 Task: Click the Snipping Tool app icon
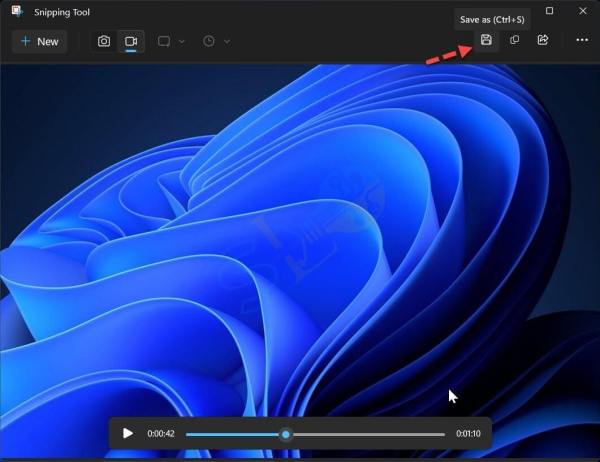(17, 11)
